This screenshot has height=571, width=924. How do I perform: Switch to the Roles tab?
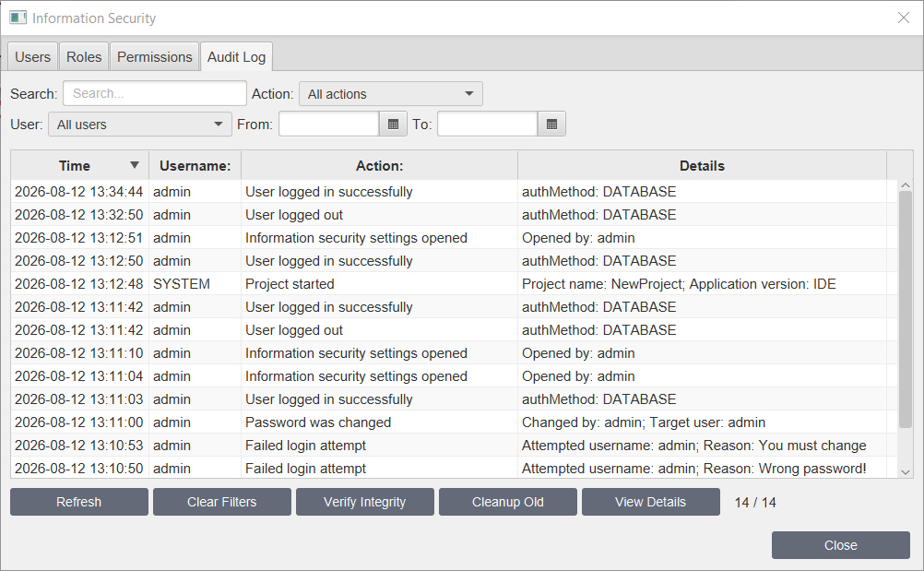tap(84, 57)
